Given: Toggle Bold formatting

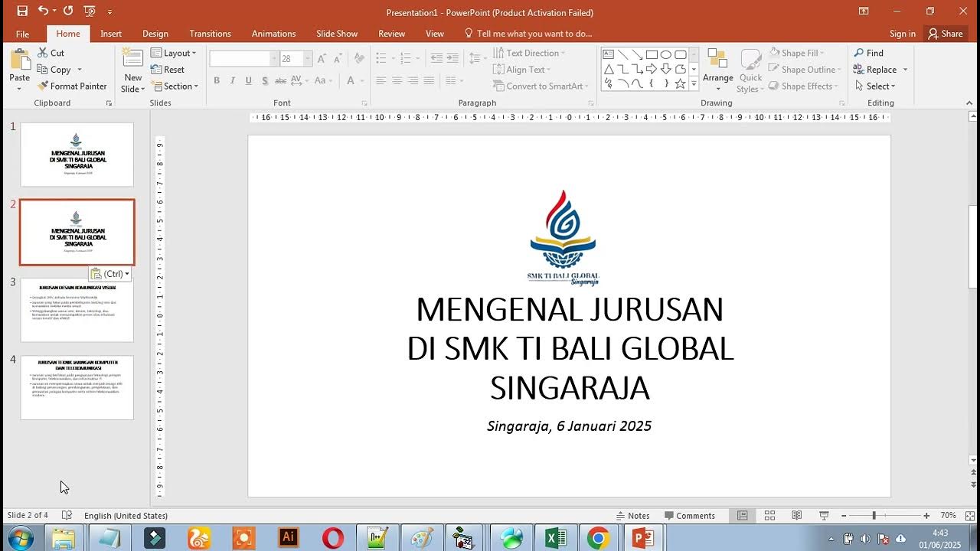Looking at the screenshot, I should 217,80.
